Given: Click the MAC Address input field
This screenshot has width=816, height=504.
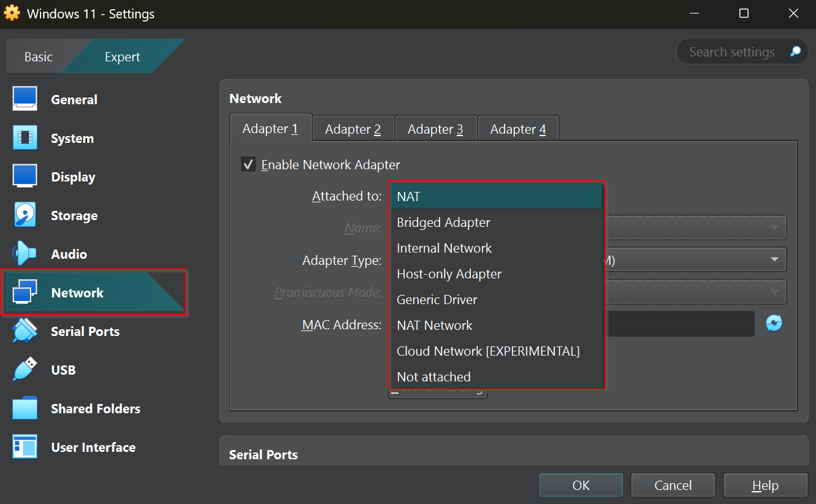Looking at the screenshot, I should (679, 324).
